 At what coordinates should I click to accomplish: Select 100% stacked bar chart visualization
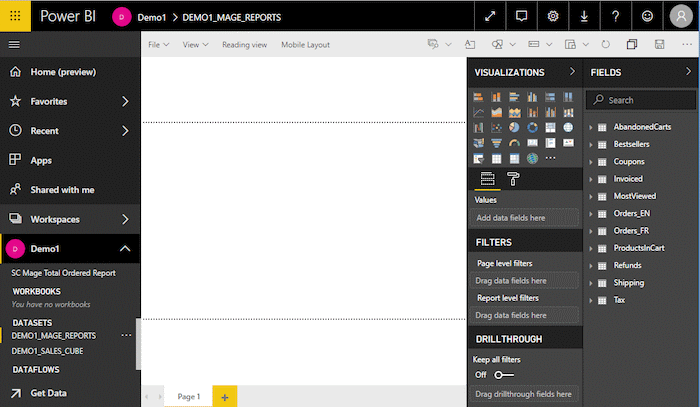(550, 97)
